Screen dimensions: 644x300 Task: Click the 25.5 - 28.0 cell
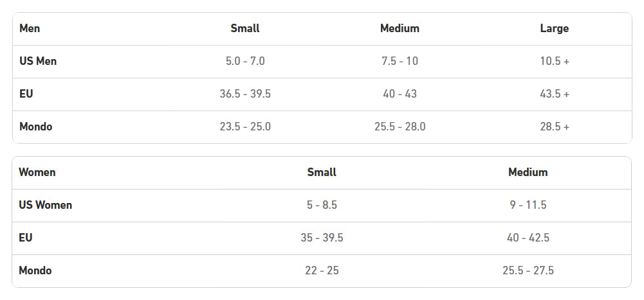click(400, 127)
